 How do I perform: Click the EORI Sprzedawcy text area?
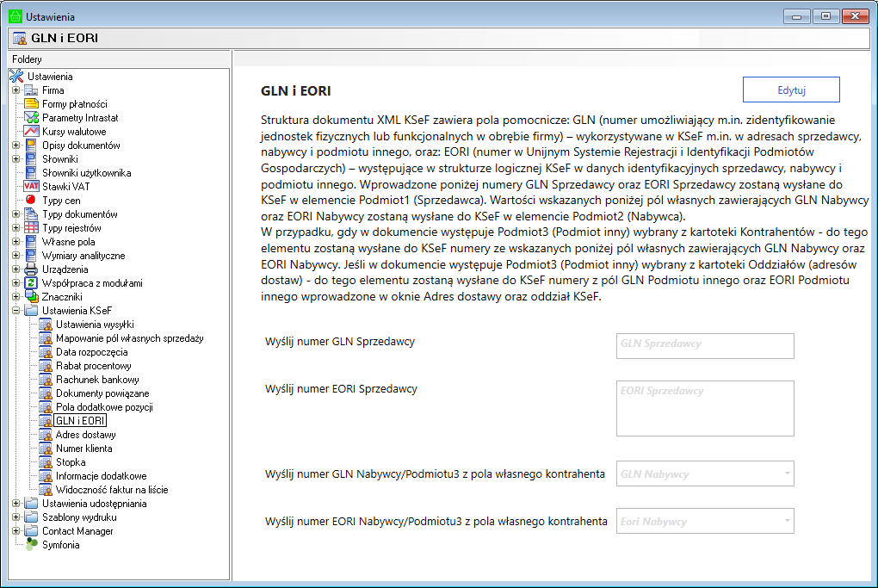click(705, 408)
